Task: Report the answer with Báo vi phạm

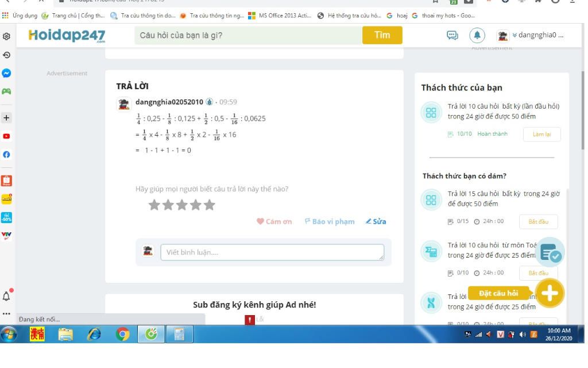Action: pyautogui.click(x=329, y=221)
